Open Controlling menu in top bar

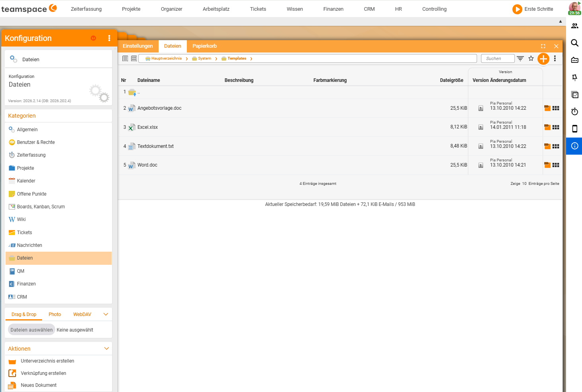point(435,9)
